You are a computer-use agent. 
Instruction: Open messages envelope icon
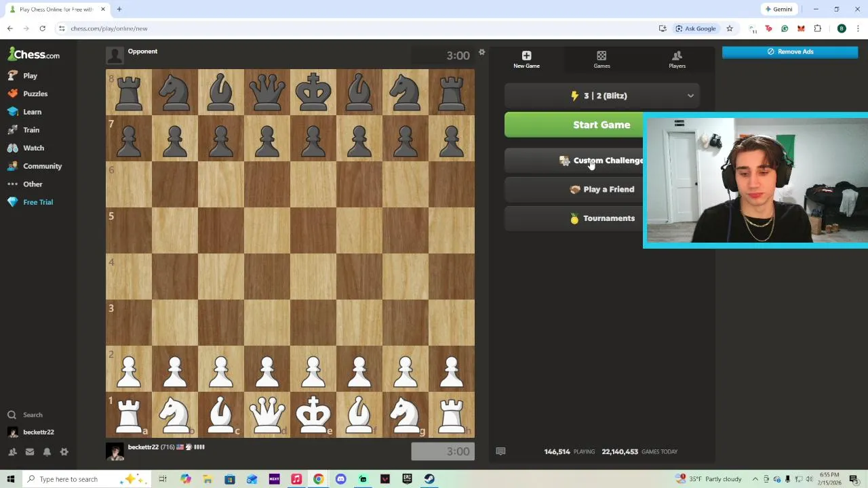click(x=29, y=452)
